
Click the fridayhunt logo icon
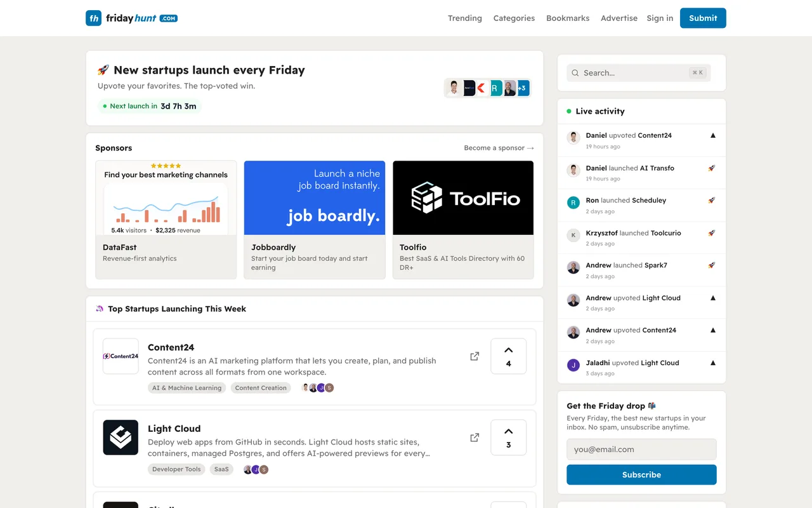pos(93,18)
